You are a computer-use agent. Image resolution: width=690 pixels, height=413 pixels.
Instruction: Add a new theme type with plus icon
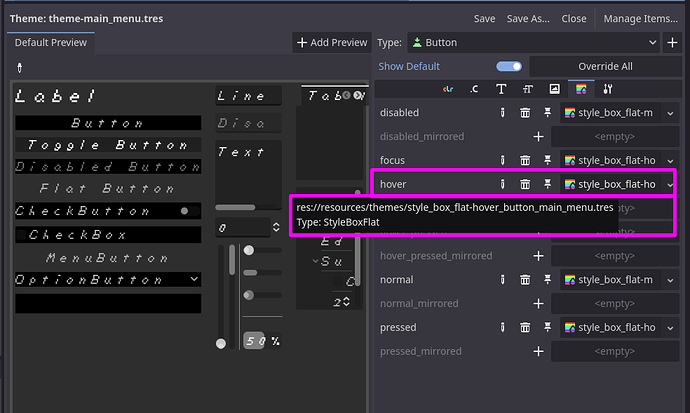click(x=672, y=43)
